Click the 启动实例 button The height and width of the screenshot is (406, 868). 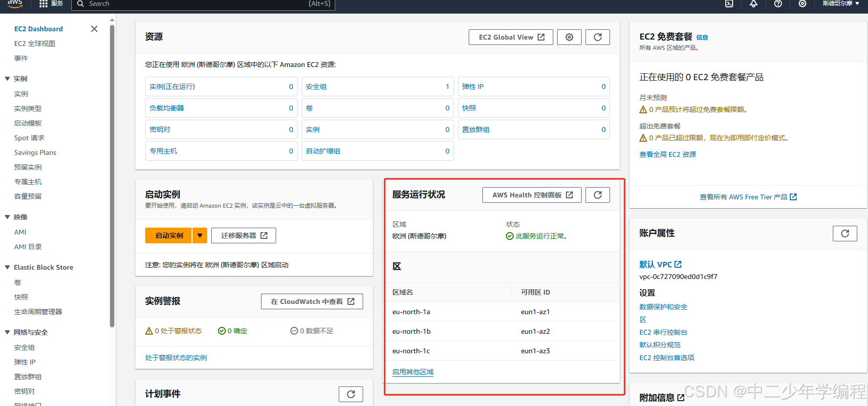point(169,235)
